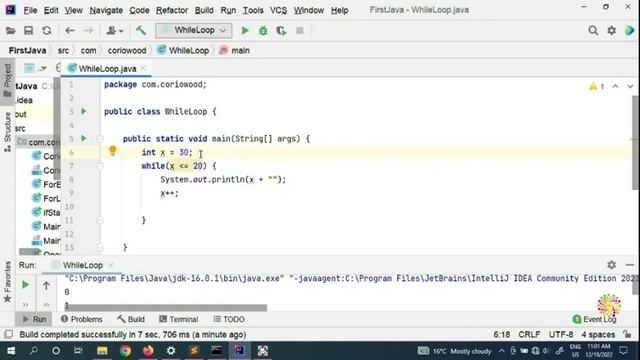Toggle tool window bars status icon
The width and height of the screenshot is (640, 360).
pos(8,334)
